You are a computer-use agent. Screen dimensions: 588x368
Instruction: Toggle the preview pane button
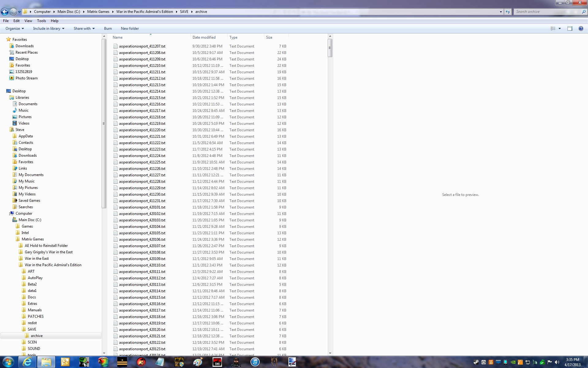point(570,29)
